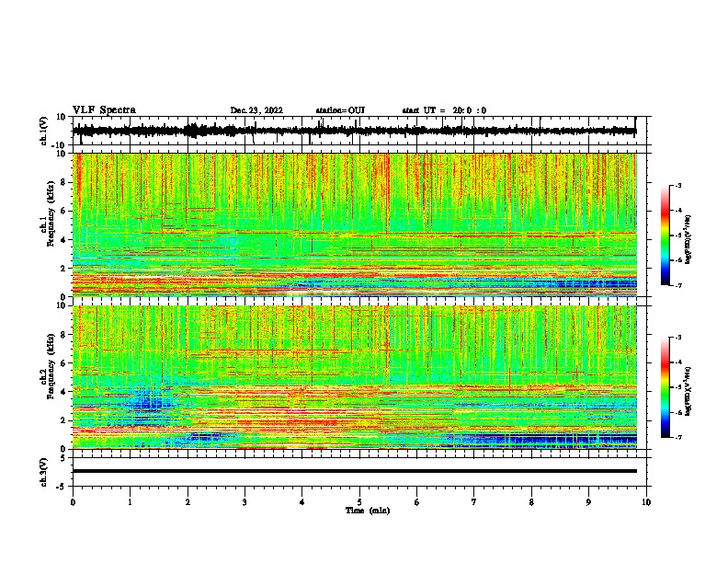Click the "ch.2 Frequency (kHz)" axis label
This screenshot has width=728, height=563.
click(47, 366)
